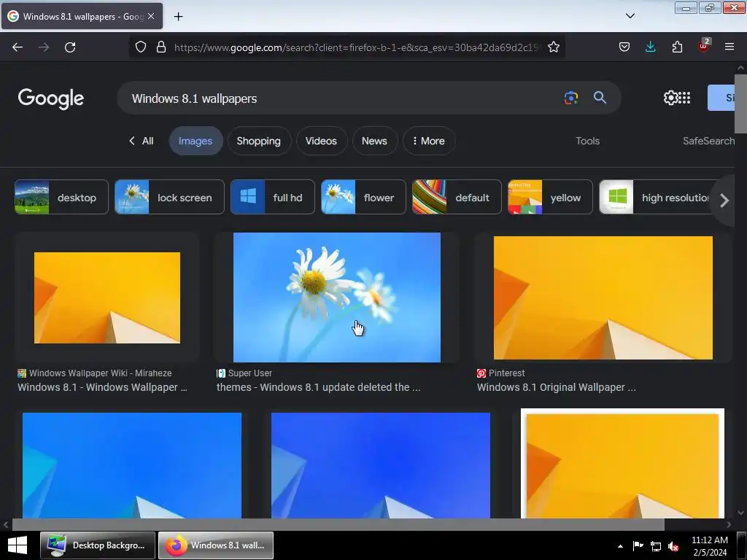The height and width of the screenshot is (560, 747).
Task: Open the Action Center flag icon
Action: 638,546
